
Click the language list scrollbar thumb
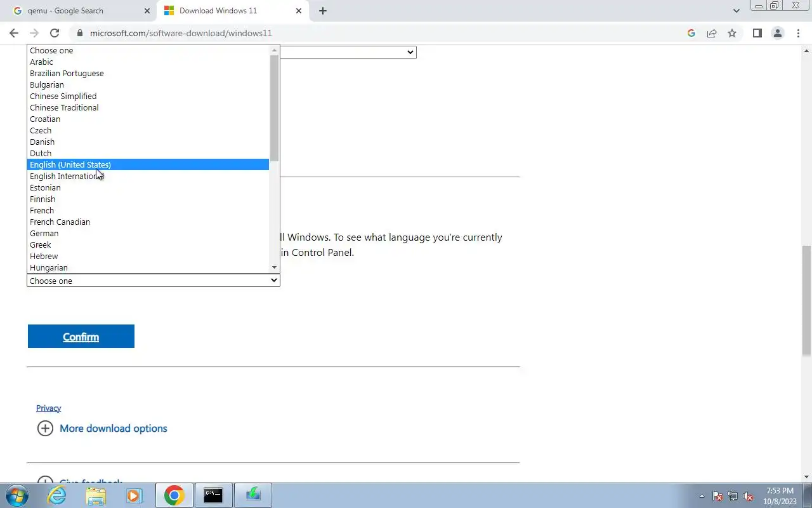[x=275, y=107]
